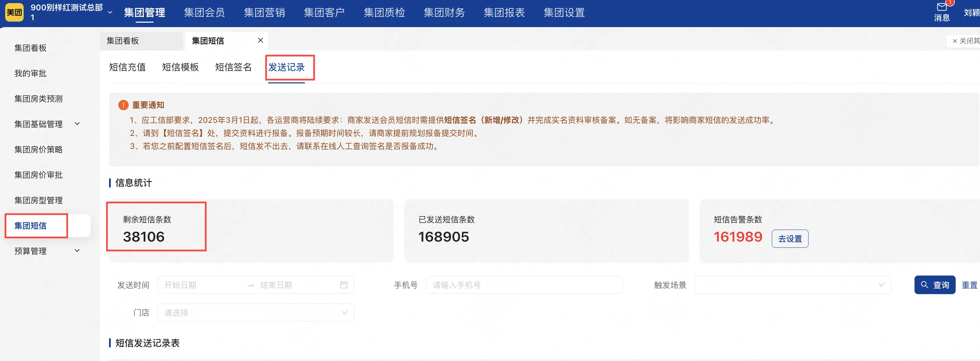
Task: Click the 开始日期 start date field
Action: [202, 285]
